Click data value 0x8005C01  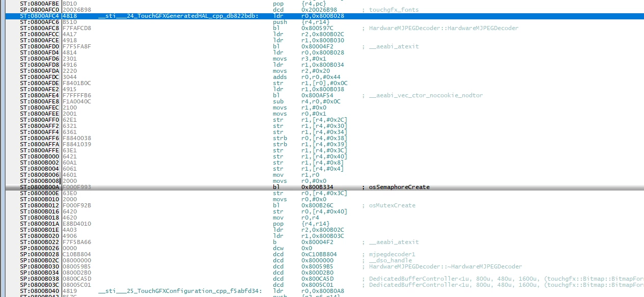(x=317, y=285)
